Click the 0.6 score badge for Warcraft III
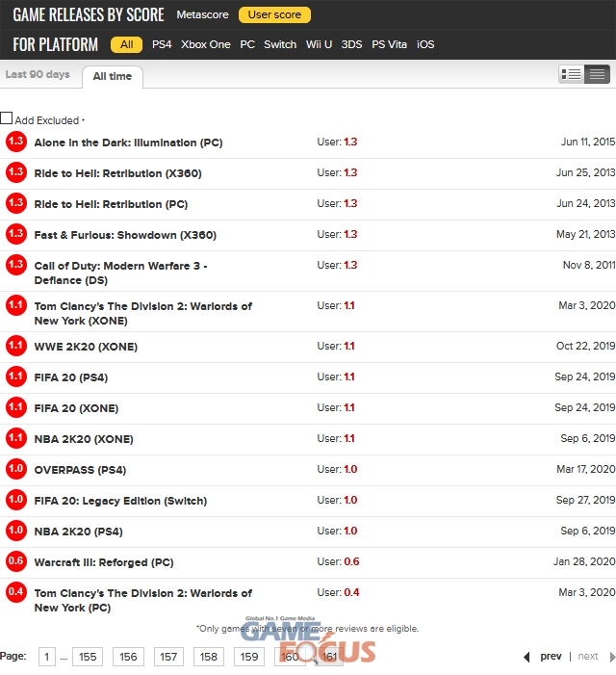616x675 pixels. (16, 561)
